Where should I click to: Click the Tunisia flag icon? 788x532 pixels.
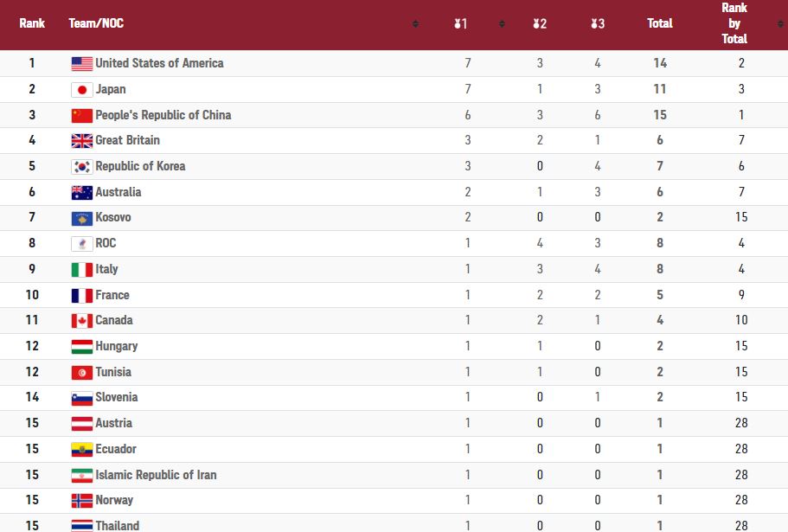[x=81, y=372]
